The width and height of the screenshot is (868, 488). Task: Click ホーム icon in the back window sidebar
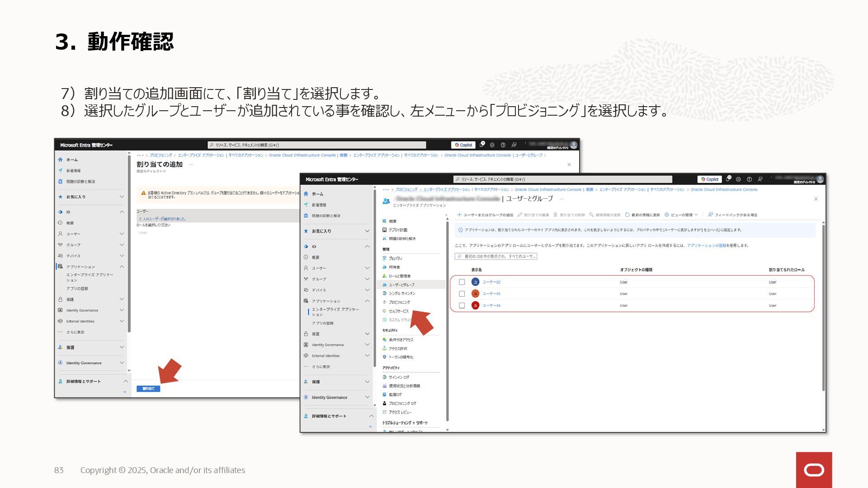61,160
